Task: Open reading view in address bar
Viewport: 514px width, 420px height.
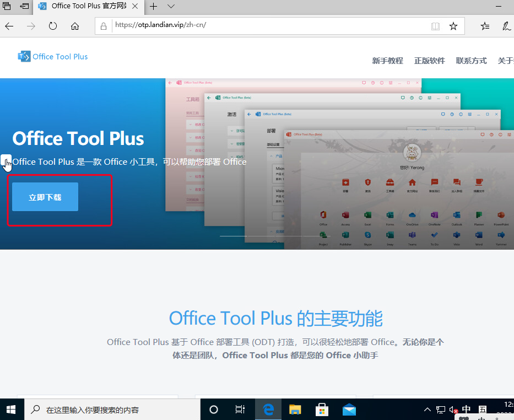Action: (435, 26)
